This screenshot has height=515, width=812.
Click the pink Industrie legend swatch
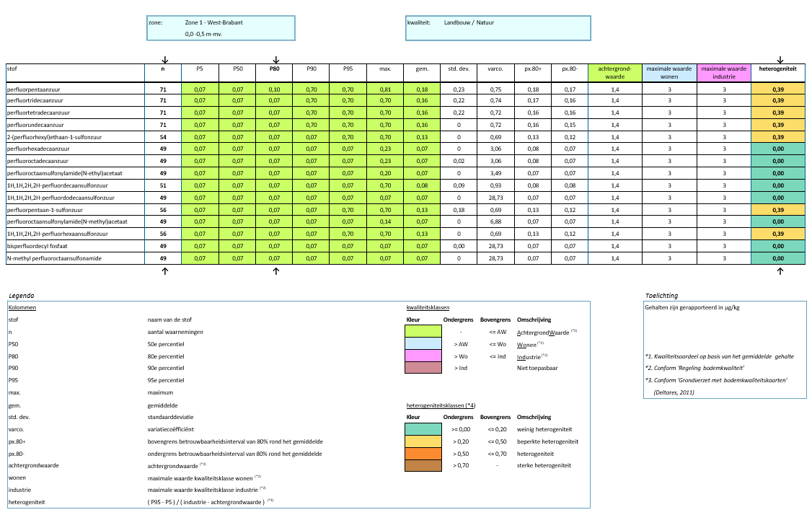[x=423, y=356]
